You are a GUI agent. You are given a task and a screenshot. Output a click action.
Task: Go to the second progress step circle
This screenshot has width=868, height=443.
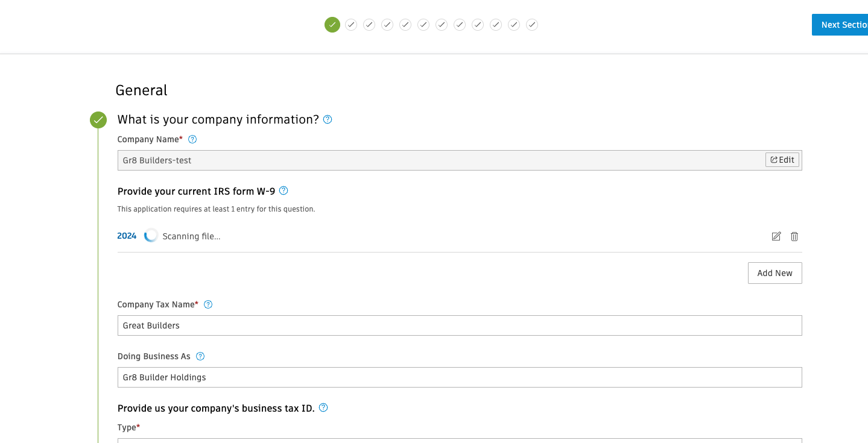coord(351,25)
